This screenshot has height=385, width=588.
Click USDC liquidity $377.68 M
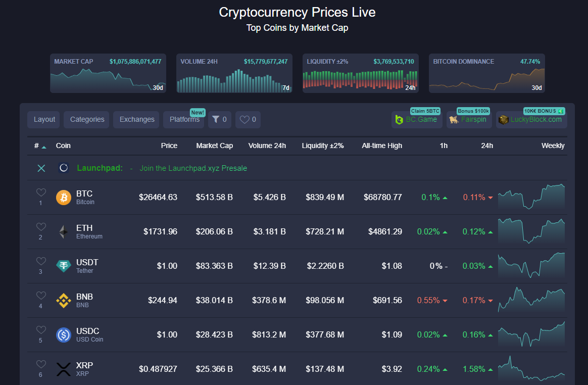click(325, 334)
